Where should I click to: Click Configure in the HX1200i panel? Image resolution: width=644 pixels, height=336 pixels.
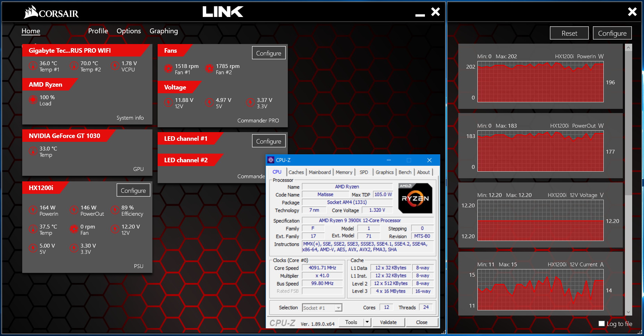tap(133, 190)
